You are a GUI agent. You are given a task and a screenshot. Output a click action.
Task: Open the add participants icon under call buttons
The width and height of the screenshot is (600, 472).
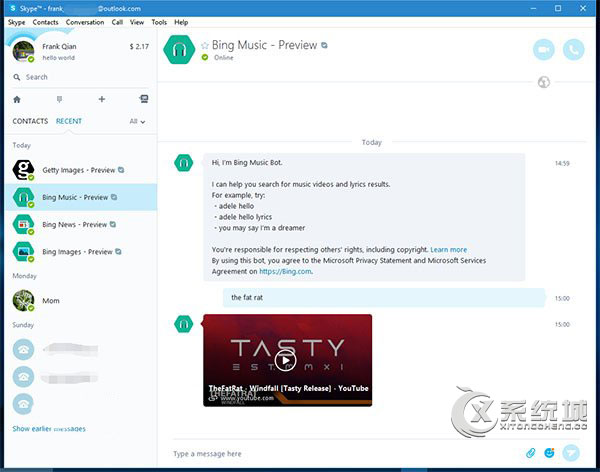point(544,82)
